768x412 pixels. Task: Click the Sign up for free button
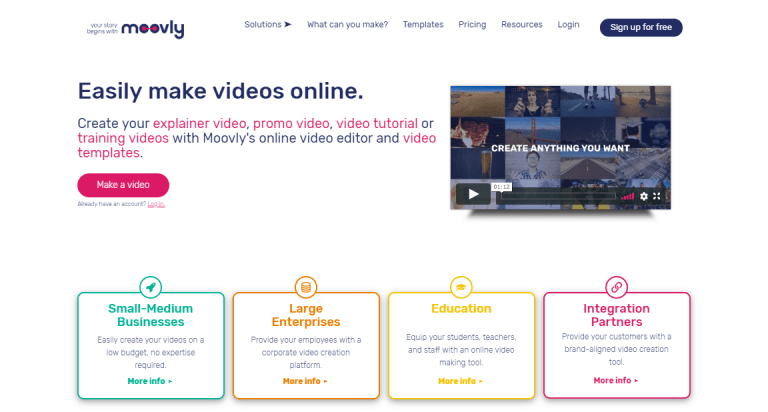tap(641, 27)
